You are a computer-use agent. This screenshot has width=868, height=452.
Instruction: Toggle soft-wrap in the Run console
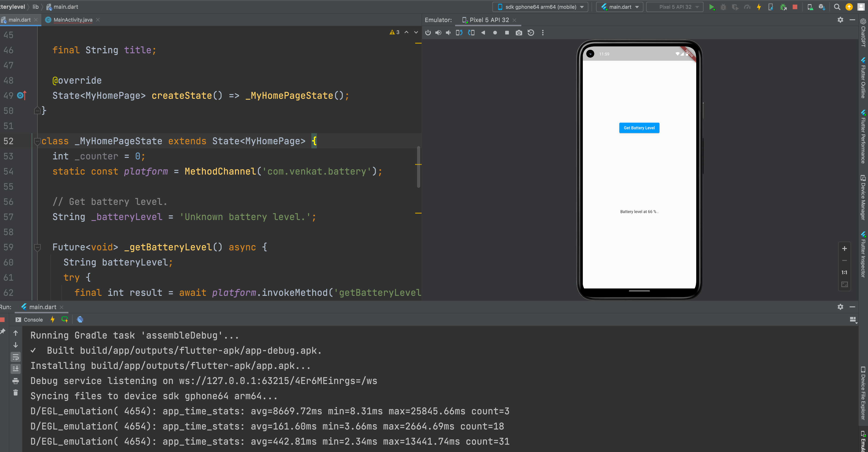tap(16, 357)
